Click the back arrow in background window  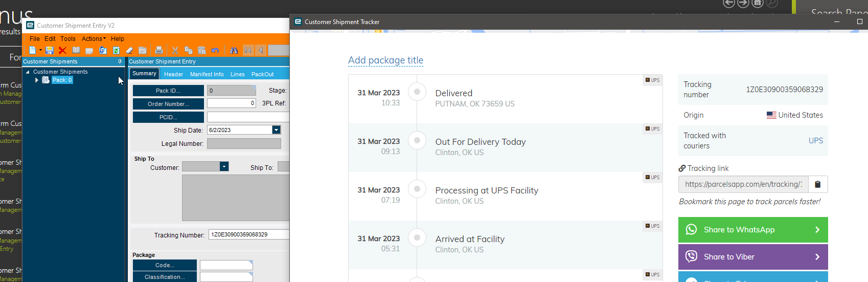point(729,3)
